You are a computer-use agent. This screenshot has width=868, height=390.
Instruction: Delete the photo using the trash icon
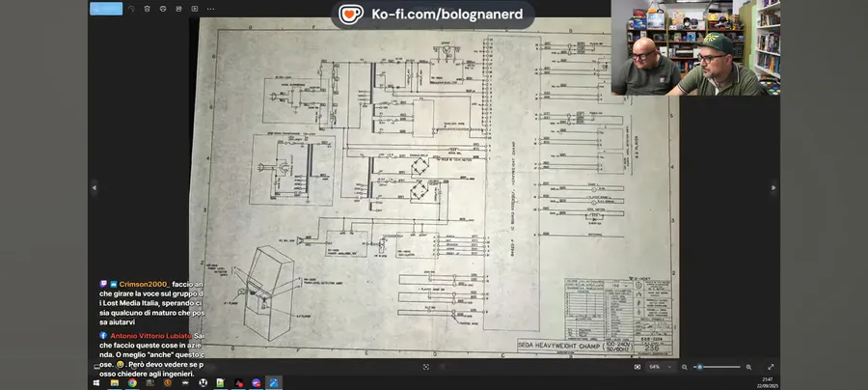click(147, 9)
